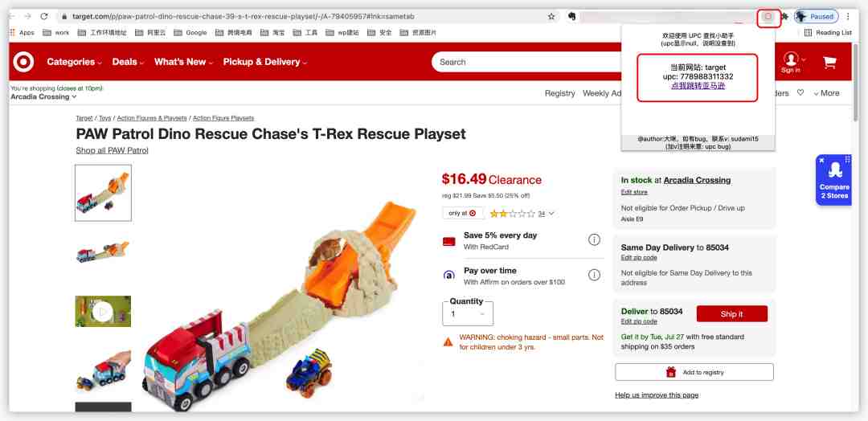Click the Target bullseye logo

[x=23, y=62]
